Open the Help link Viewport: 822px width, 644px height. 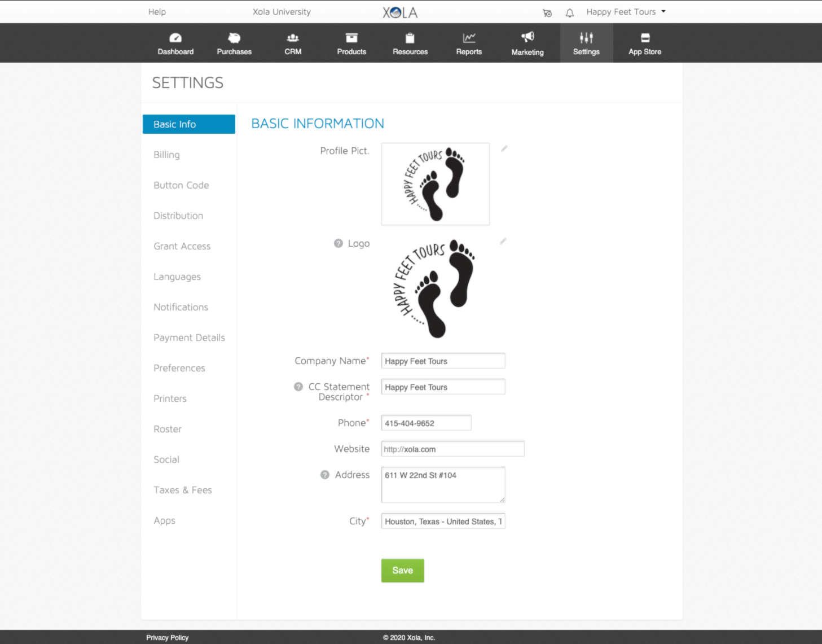[157, 12]
